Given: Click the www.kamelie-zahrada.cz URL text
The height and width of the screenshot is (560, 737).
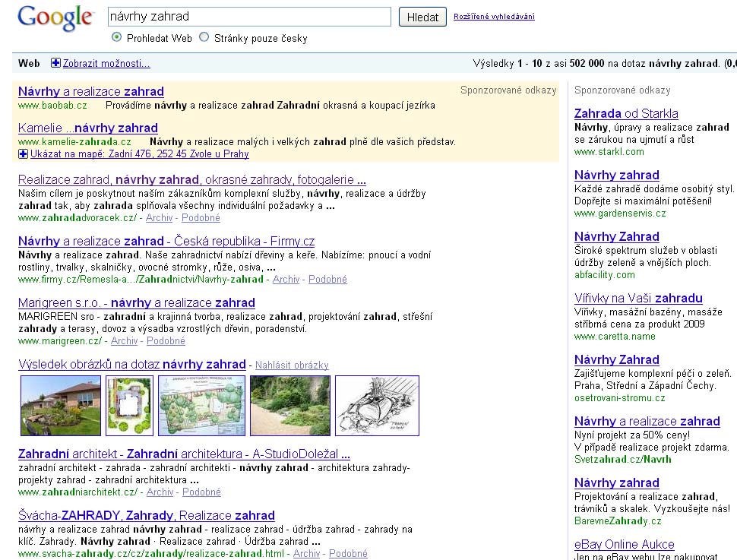Looking at the screenshot, I should [x=74, y=141].
